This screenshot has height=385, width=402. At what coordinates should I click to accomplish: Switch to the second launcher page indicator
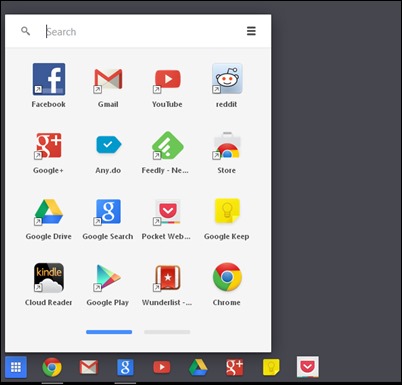(x=167, y=332)
